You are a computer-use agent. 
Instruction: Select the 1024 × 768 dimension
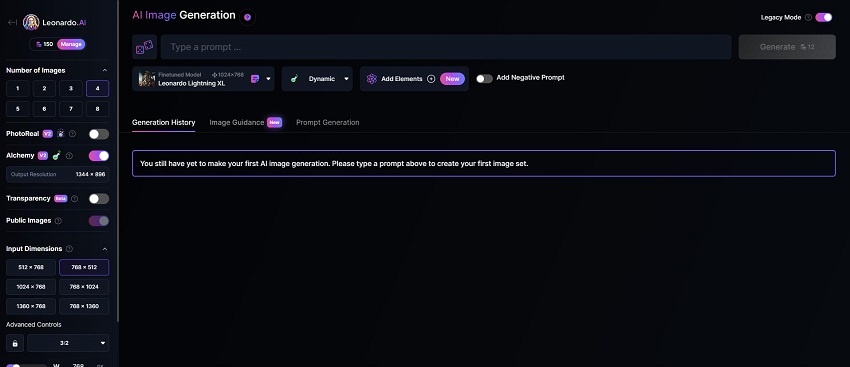click(x=31, y=287)
